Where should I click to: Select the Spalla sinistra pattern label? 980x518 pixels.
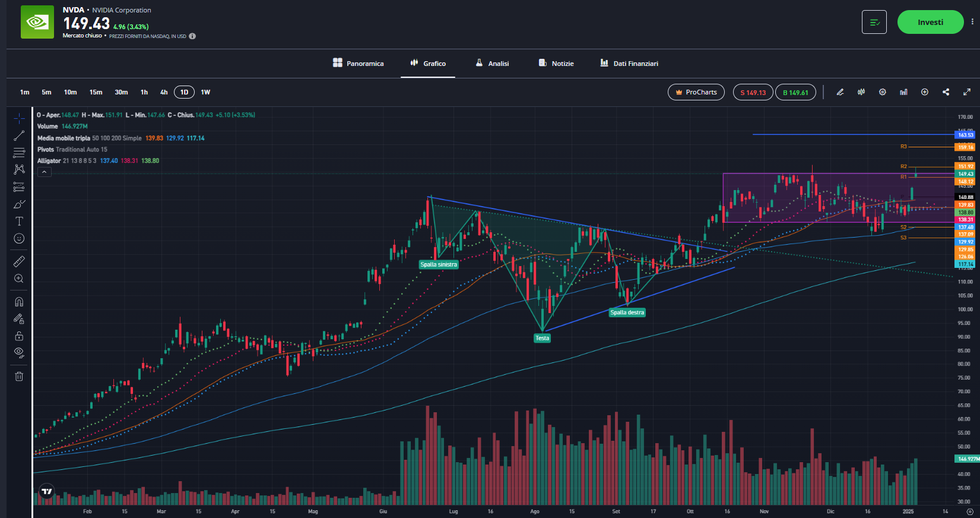pos(439,264)
